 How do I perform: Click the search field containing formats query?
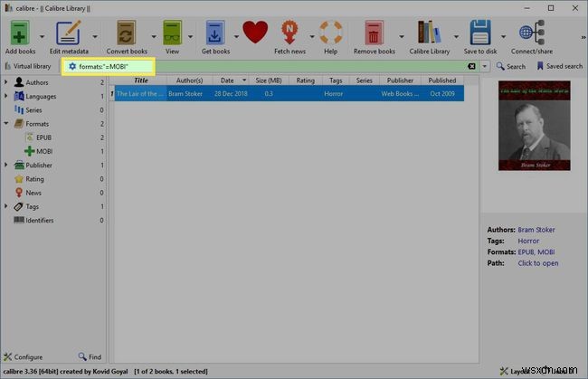(x=271, y=66)
